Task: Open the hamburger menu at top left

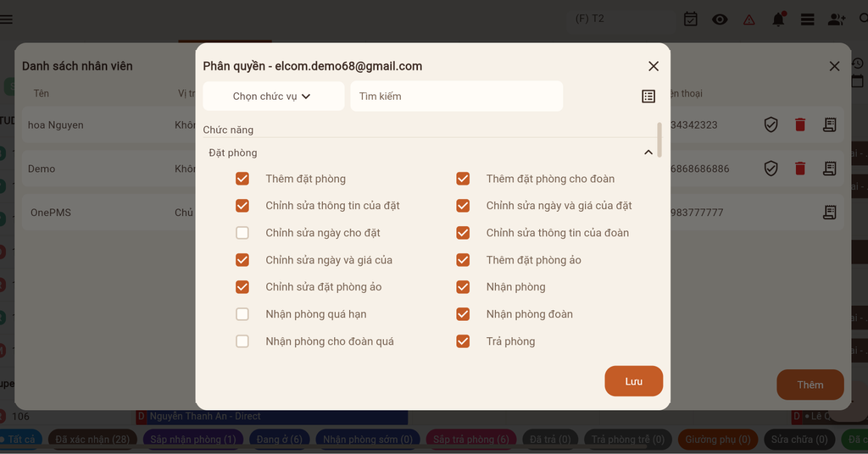Action: click(6, 19)
